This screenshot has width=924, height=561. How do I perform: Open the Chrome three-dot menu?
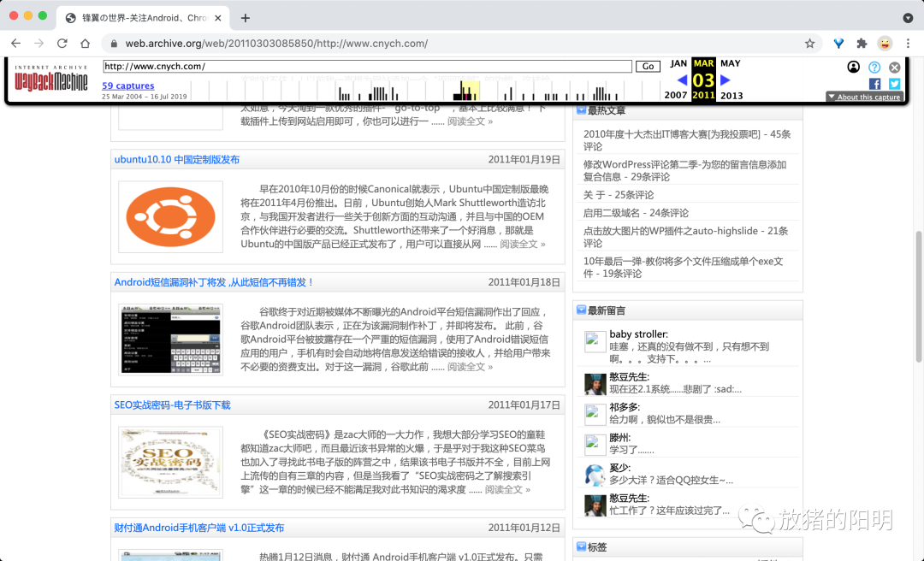coord(908,43)
